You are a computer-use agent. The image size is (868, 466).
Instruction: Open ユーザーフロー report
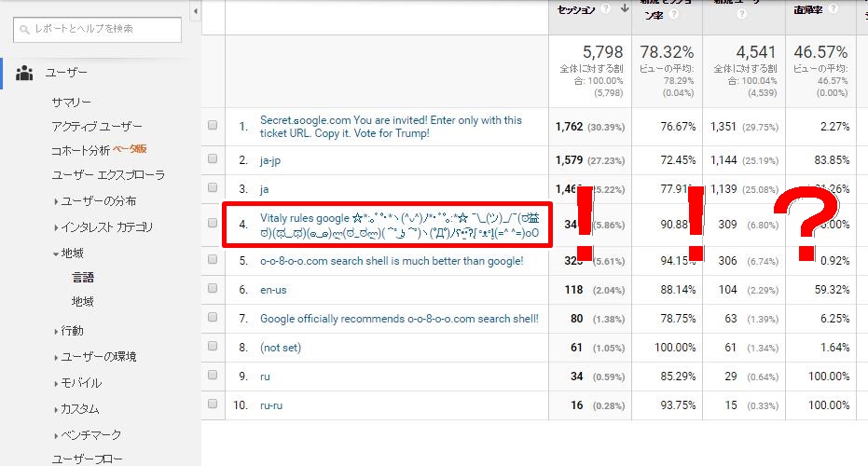pos(88,459)
